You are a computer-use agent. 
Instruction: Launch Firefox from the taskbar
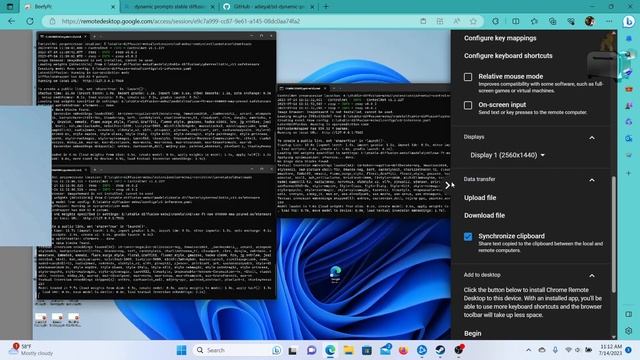point(403,350)
